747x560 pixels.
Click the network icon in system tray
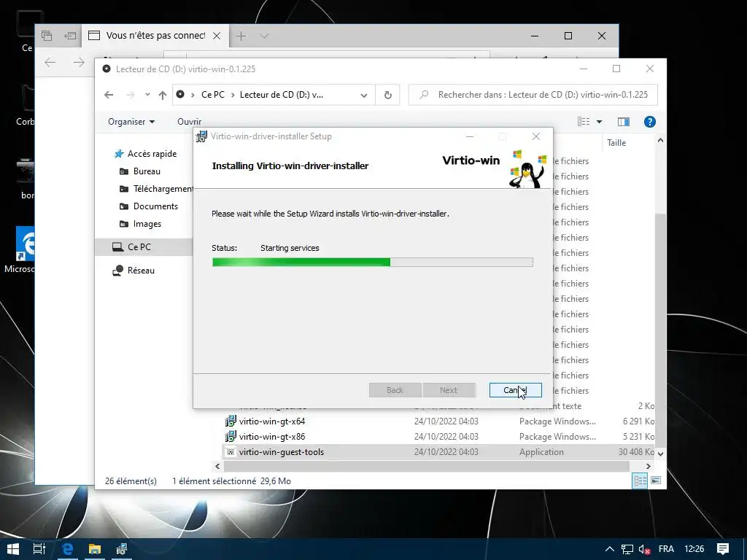(627, 549)
